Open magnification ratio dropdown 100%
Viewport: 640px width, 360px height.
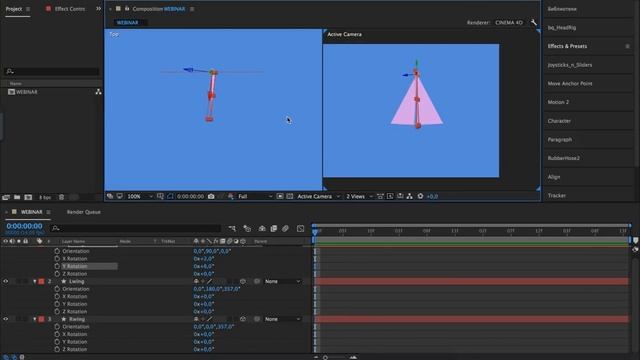tap(140, 196)
